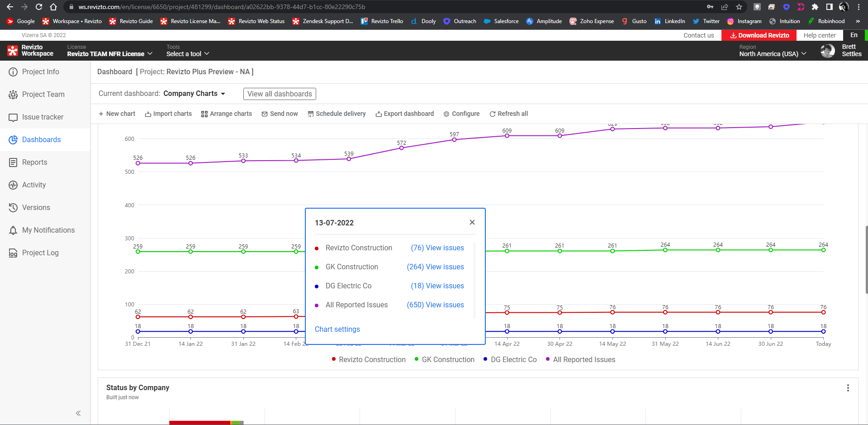
Task: Open Configure gear settings
Action: (x=461, y=114)
